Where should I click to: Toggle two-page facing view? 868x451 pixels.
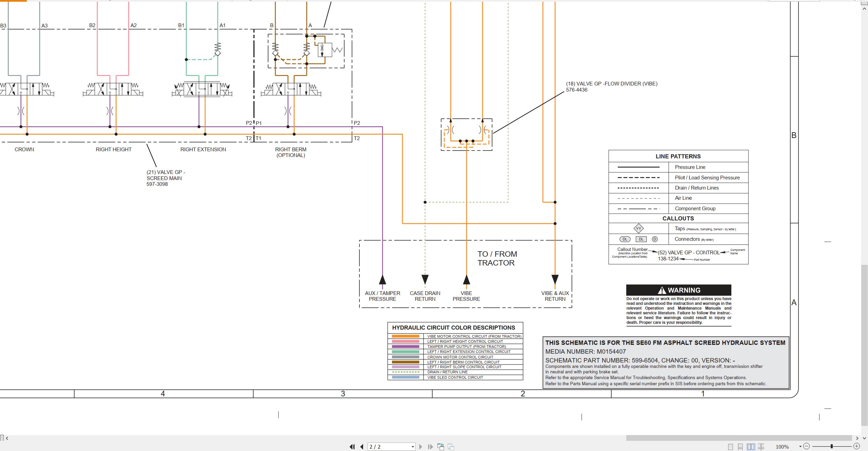coord(751,447)
